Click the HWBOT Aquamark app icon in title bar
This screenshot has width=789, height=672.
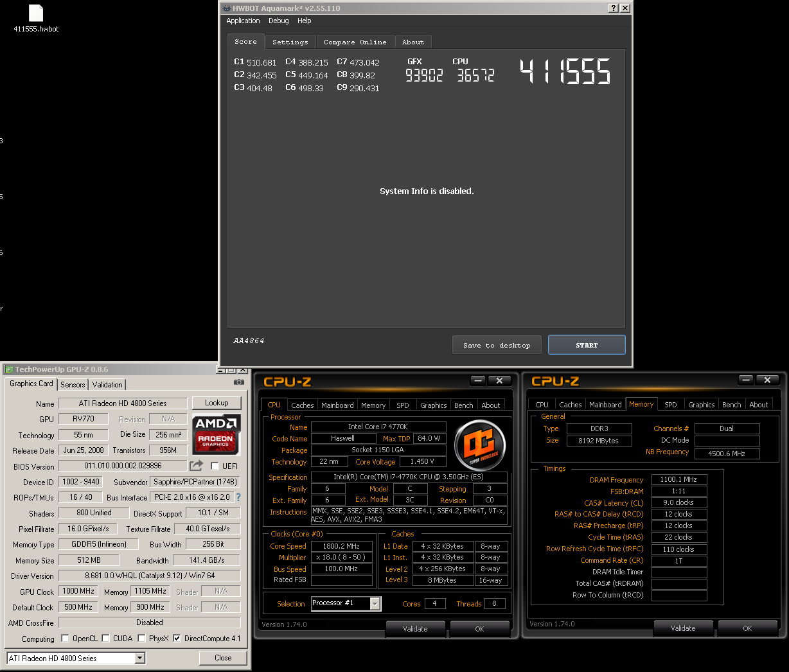click(226, 8)
